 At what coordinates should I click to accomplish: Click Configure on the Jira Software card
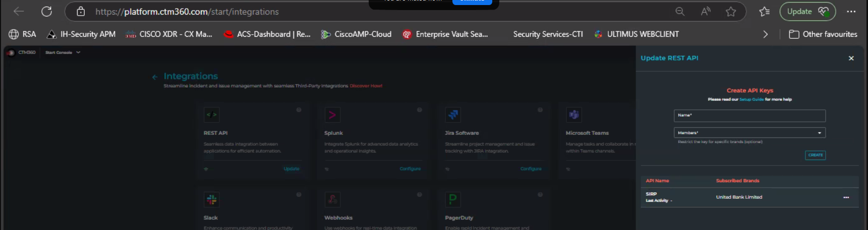tap(531, 169)
